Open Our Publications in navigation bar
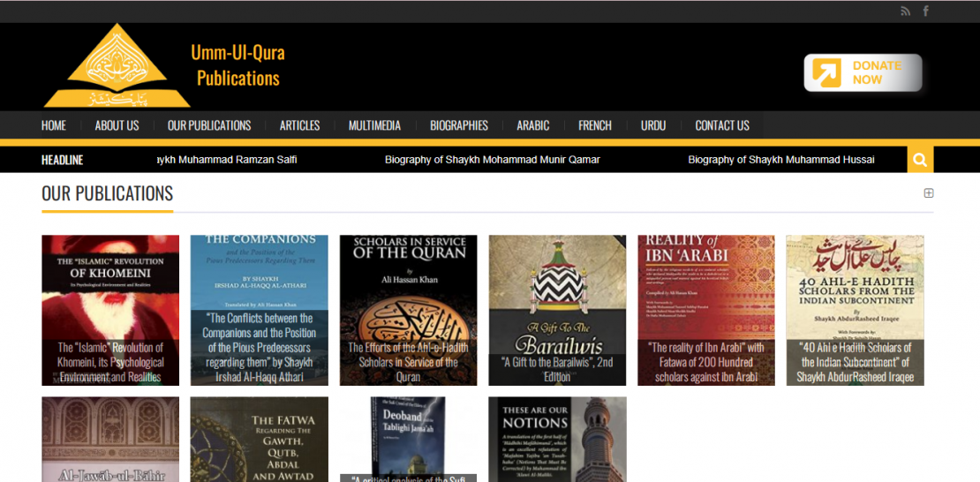980x482 pixels. click(x=209, y=125)
